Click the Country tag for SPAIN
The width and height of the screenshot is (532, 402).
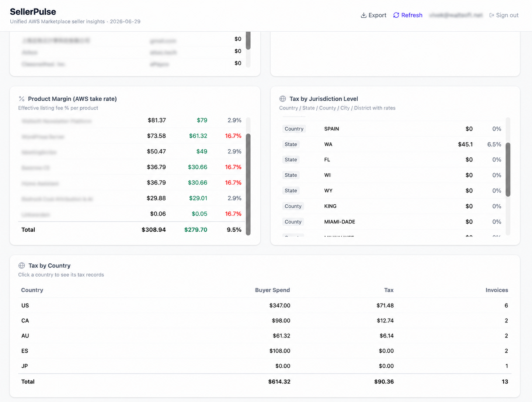tap(294, 129)
